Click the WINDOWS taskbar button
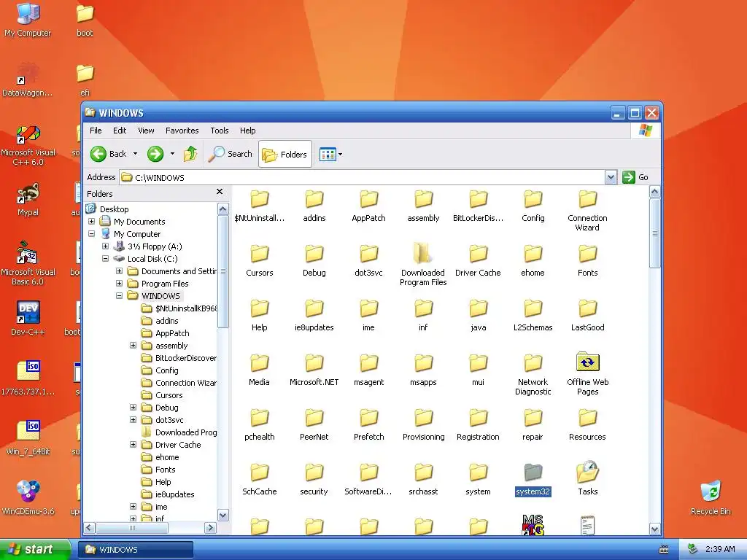 (x=135, y=550)
